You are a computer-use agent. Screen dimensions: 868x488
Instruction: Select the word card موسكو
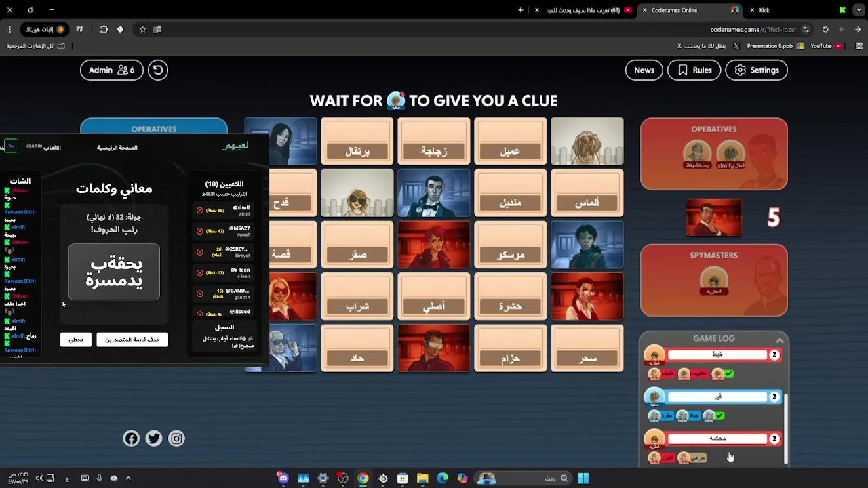click(510, 245)
